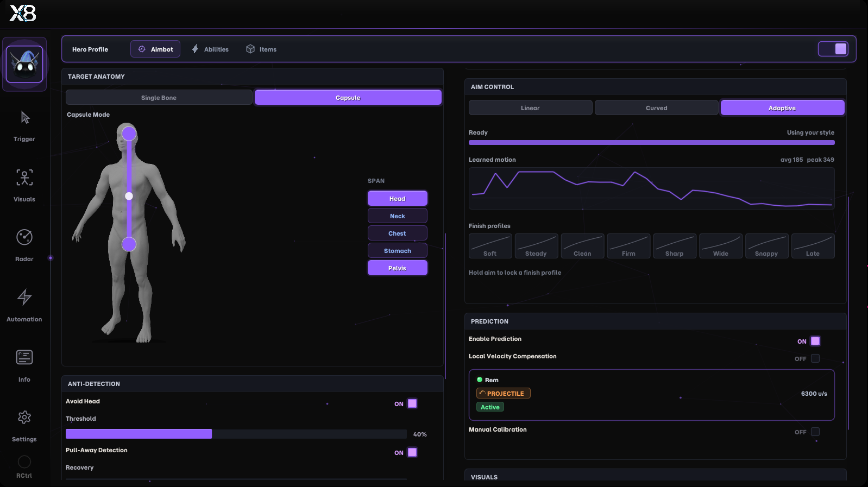
Task: Switch to the Items tab
Action: point(261,49)
